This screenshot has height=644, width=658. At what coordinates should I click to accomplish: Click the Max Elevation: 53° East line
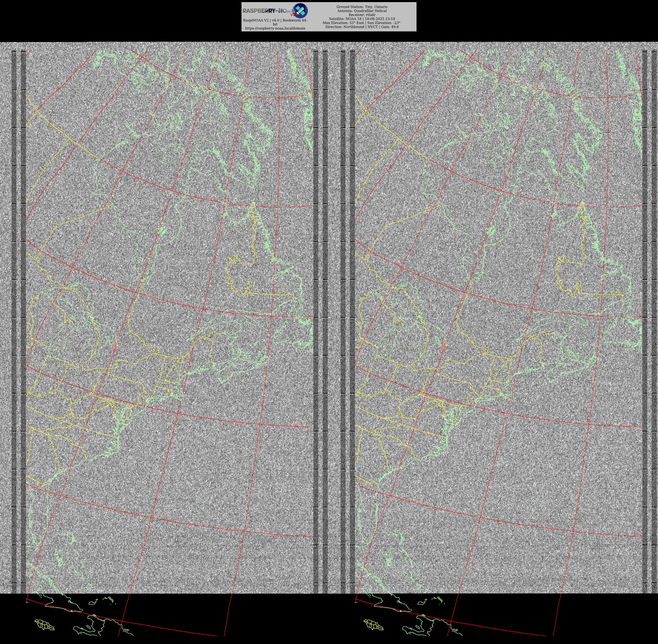(x=362, y=23)
